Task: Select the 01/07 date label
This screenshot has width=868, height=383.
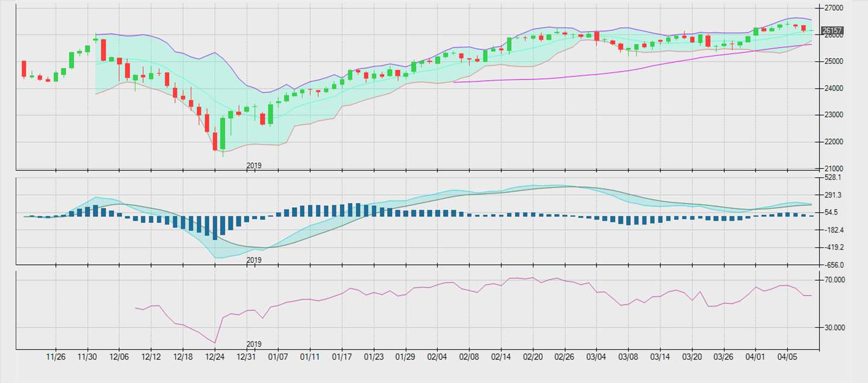Action: pyautogui.click(x=278, y=356)
